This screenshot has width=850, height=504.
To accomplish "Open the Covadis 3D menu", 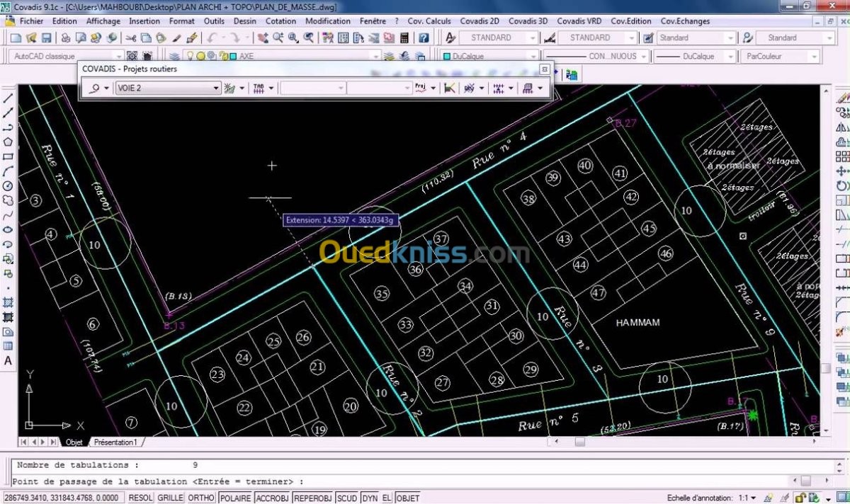I will click(x=528, y=21).
